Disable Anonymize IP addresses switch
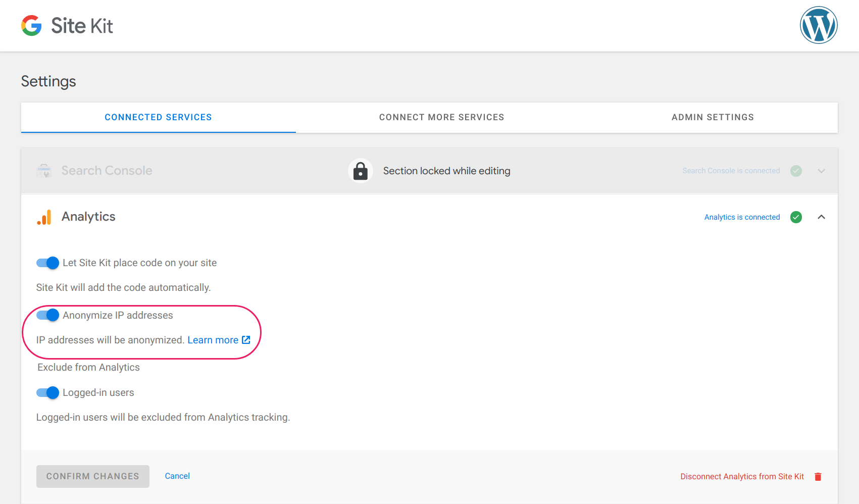 (48, 315)
